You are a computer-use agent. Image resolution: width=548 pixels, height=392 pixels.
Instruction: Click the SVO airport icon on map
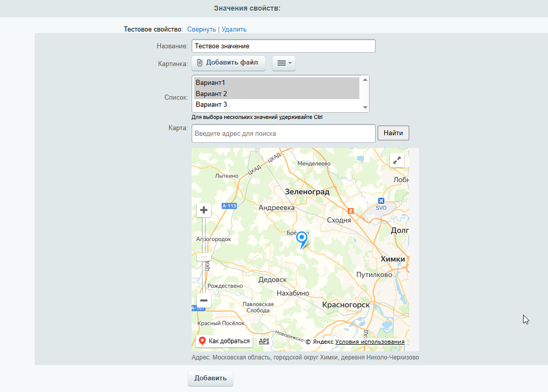click(381, 200)
